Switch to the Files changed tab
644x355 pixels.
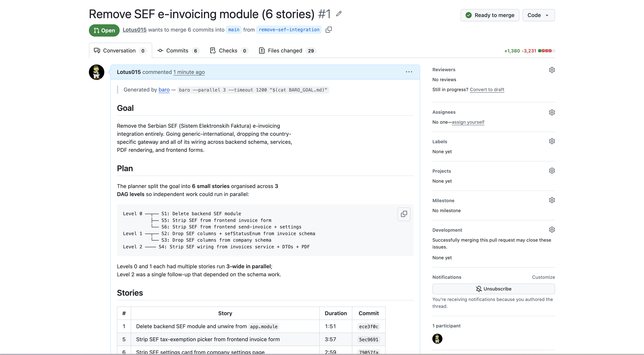pos(288,51)
